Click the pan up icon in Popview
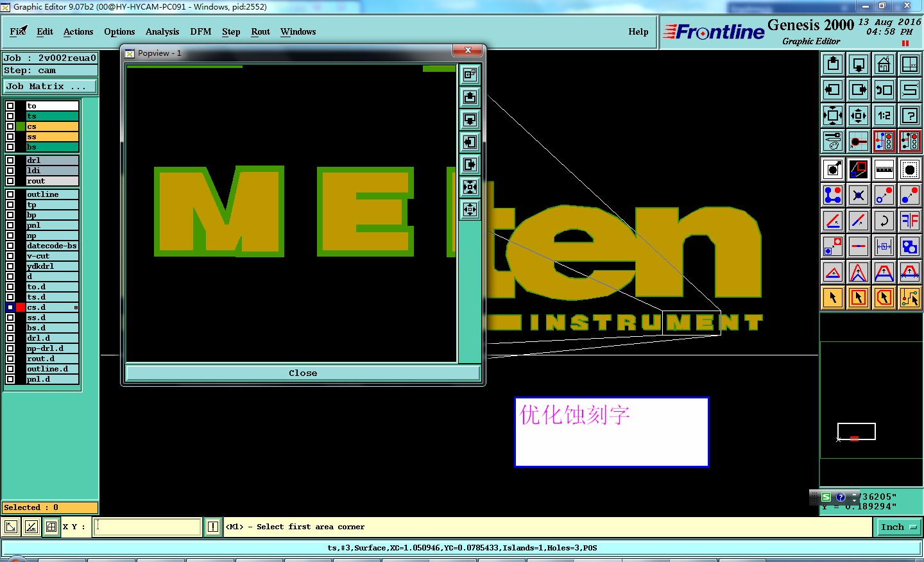The image size is (924, 562). [470, 98]
